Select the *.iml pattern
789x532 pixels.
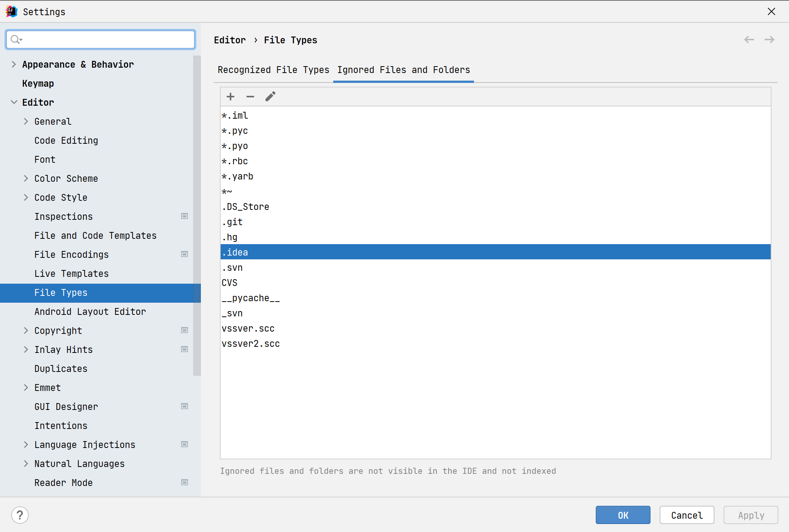point(496,115)
